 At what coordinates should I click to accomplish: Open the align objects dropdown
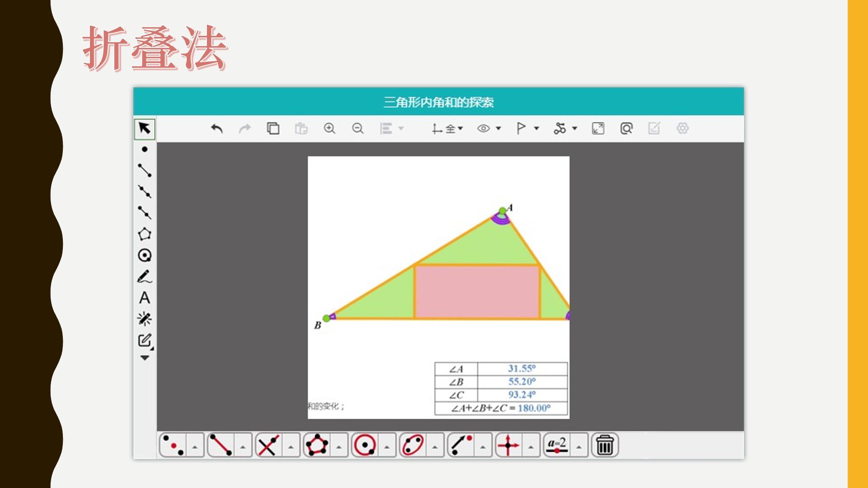[x=392, y=129]
